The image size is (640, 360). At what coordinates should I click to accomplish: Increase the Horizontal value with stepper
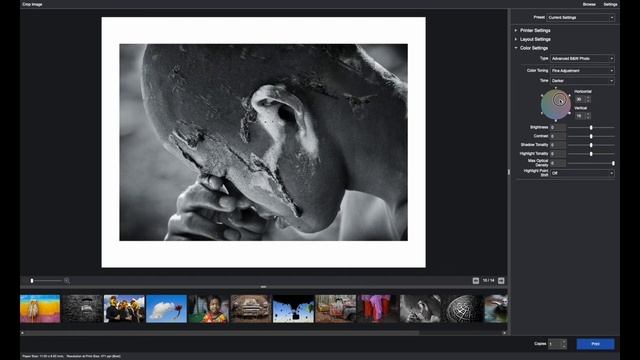point(588,98)
